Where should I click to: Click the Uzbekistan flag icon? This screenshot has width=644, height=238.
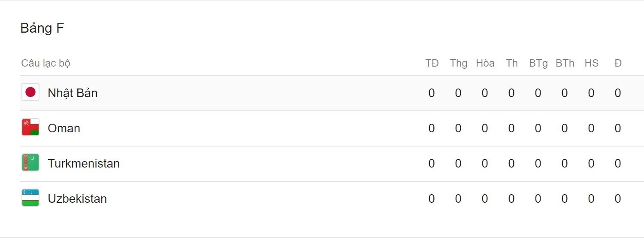pyautogui.click(x=30, y=198)
